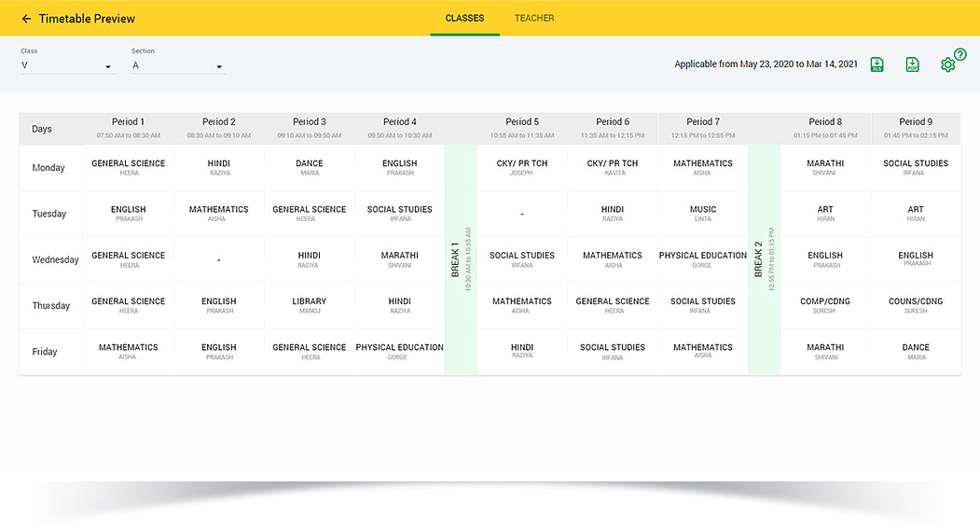Open the Class dropdown showing V
The width and height of the screenshot is (980, 530).
click(x=67, y=66)
